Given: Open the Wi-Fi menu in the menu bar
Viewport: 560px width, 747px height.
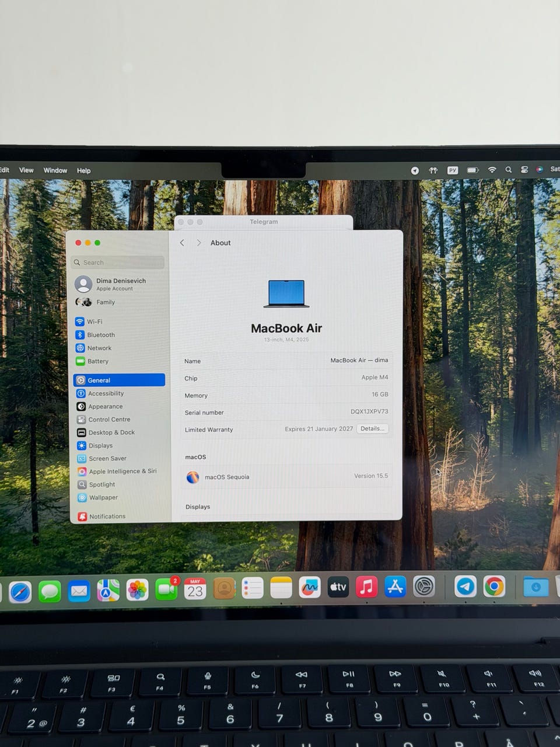Looking at the screenshot, I should click(492, 170).
